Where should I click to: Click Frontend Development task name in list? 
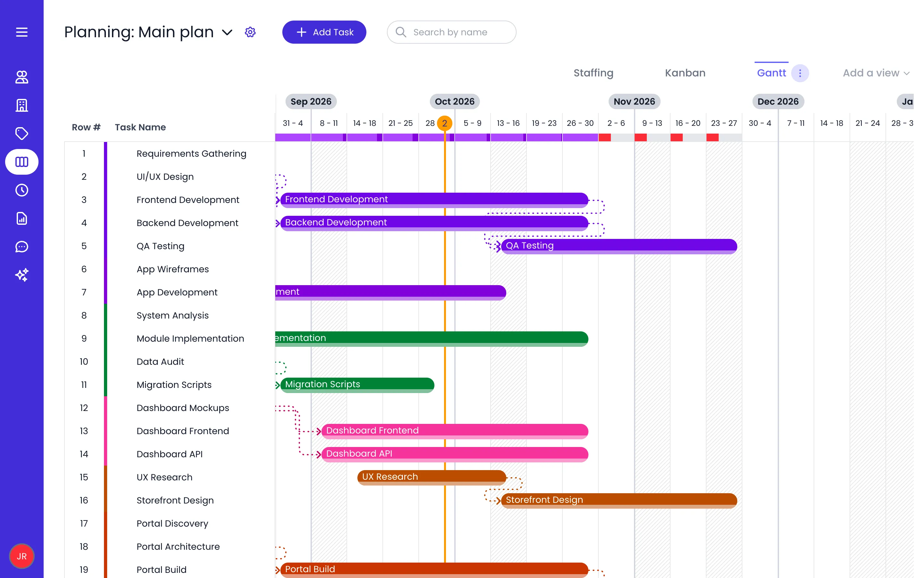click(188, 200)
